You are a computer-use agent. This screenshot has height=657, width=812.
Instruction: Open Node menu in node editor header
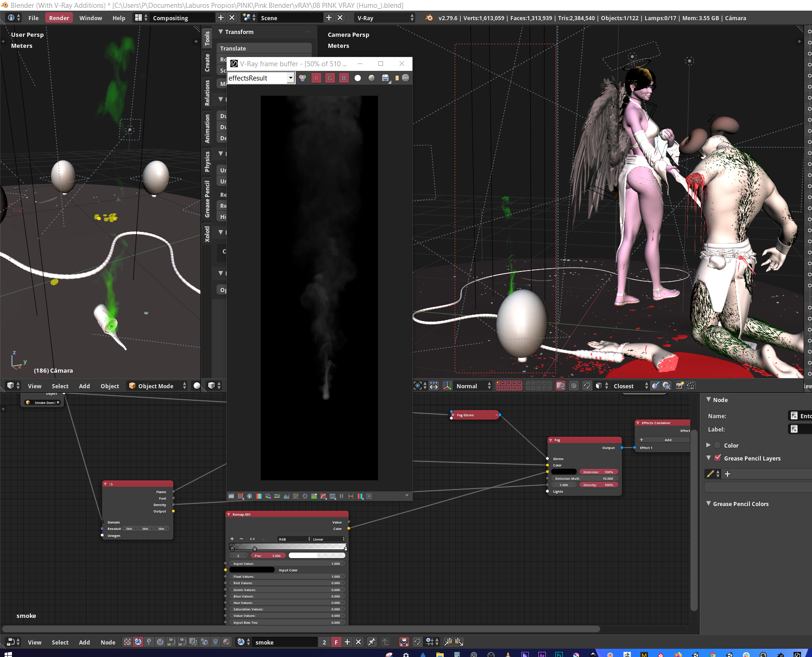[108, 642]
